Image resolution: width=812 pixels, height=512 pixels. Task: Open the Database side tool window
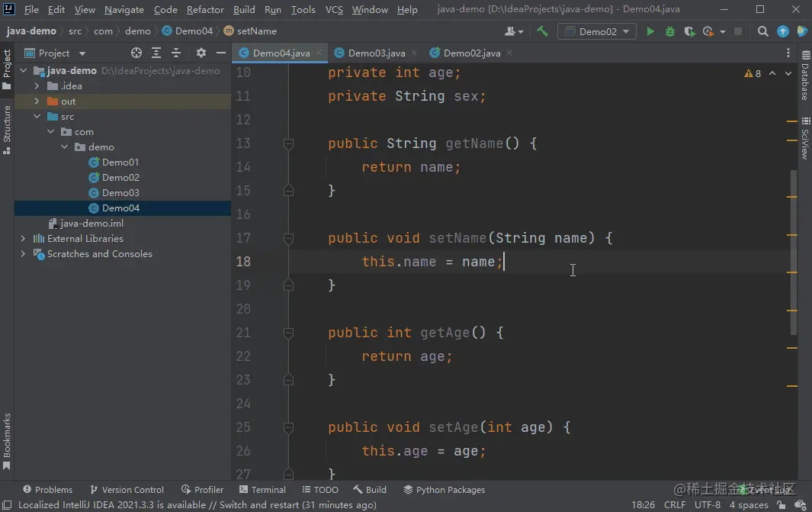pos(805,76)
